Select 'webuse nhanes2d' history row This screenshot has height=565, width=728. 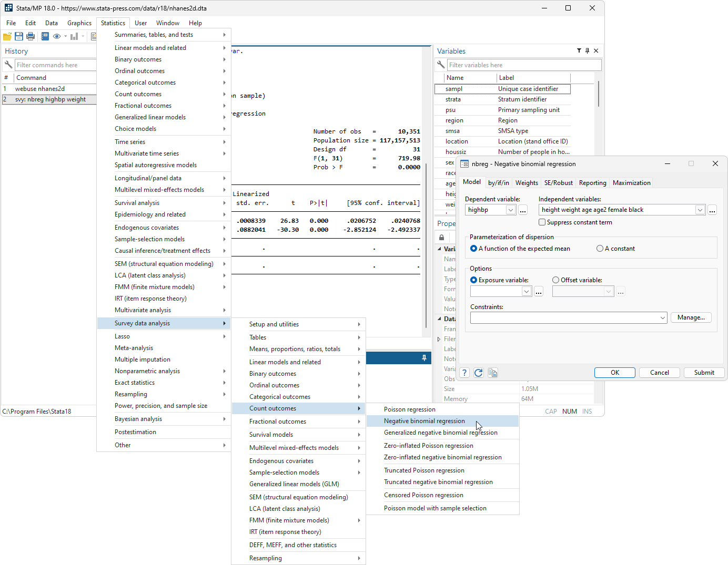tap(49, 89)
